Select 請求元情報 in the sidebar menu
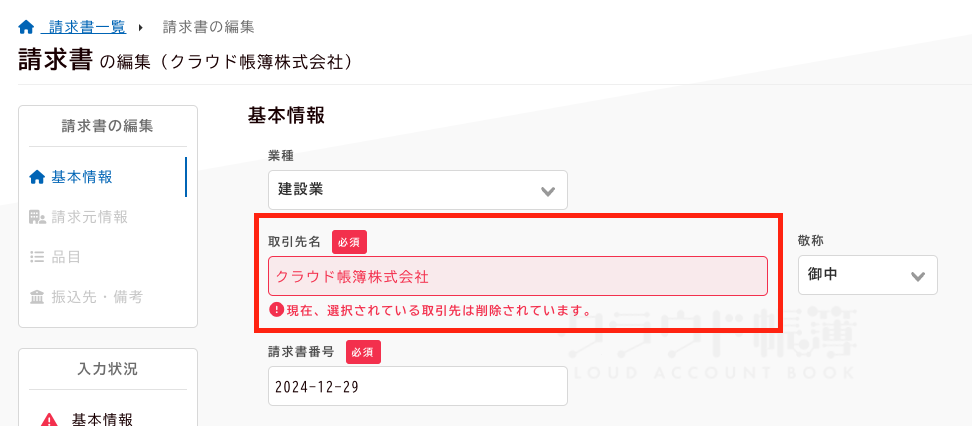972x426 pixels. click(89, 217)
